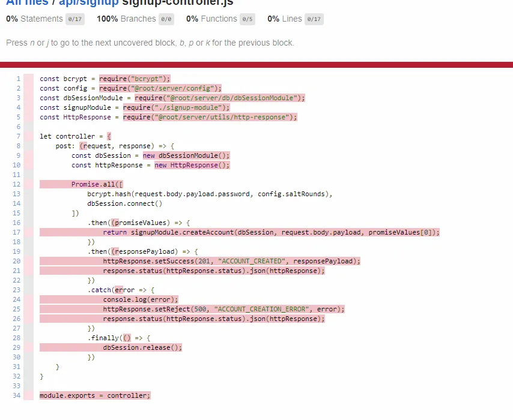The image size is (513, 420).
Task: Click 'module.exports = controller;' statement
Action: pos(95,395)
